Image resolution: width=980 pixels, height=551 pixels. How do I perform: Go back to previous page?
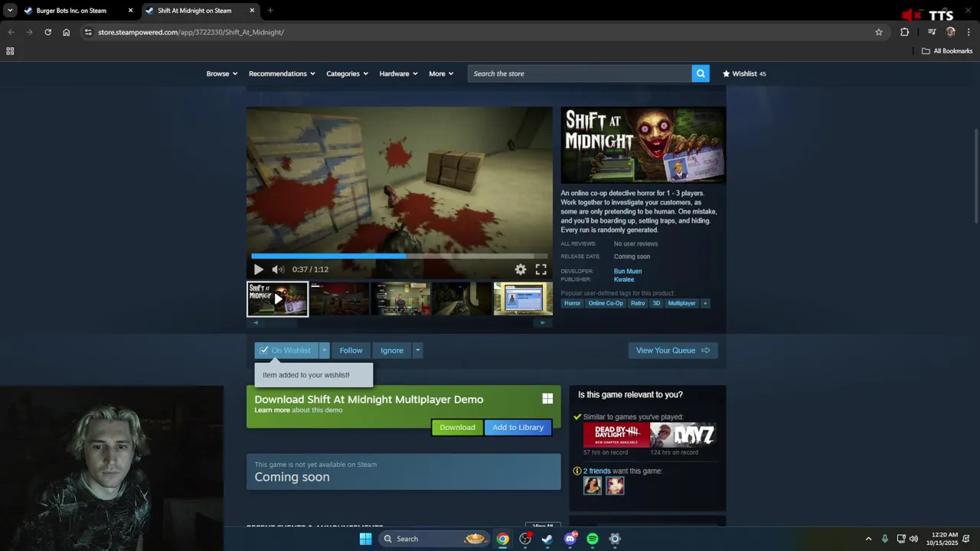[11, 32]
